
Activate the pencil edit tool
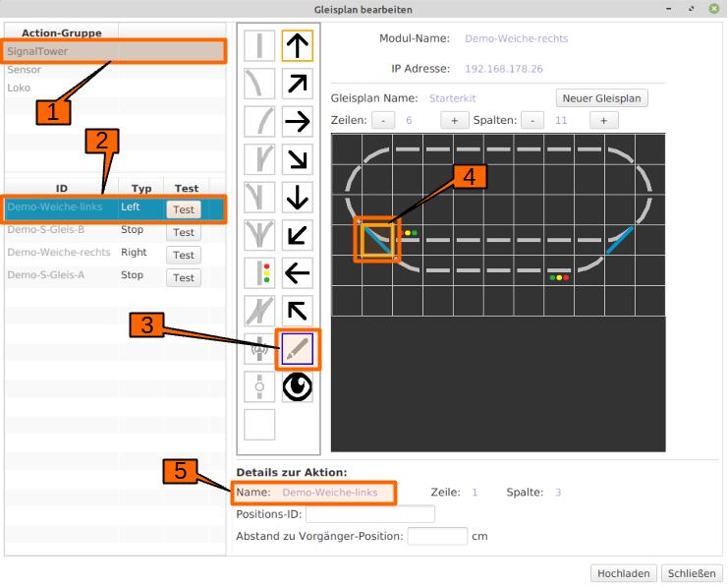click(x=298, y=347)
